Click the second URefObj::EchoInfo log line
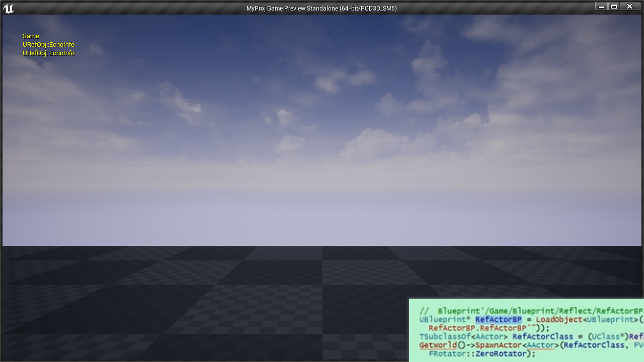Screen dimensions: 644x362 (x=48, y=53)
